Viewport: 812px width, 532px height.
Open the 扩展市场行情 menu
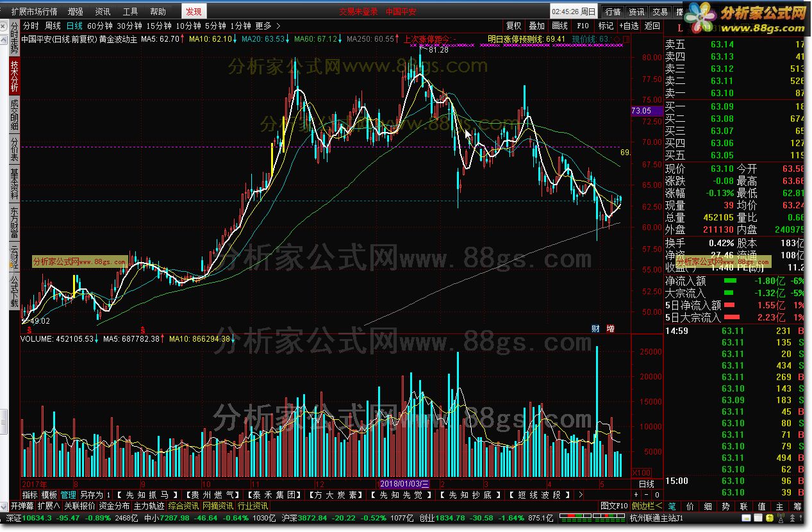pos(34,12)
